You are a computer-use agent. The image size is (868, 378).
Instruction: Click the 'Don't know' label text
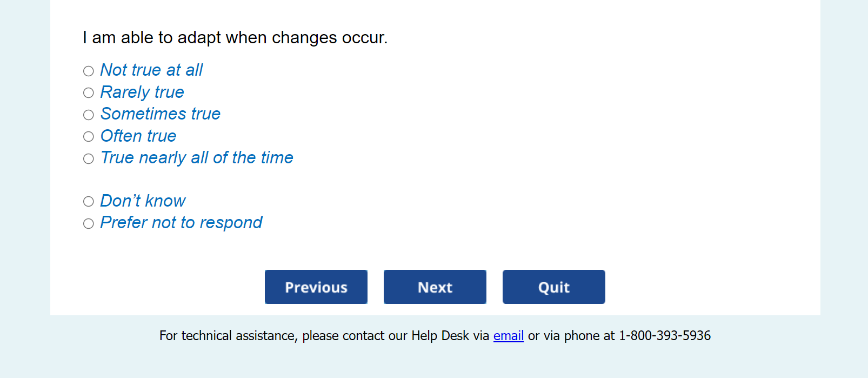click(x=143, y=201)
